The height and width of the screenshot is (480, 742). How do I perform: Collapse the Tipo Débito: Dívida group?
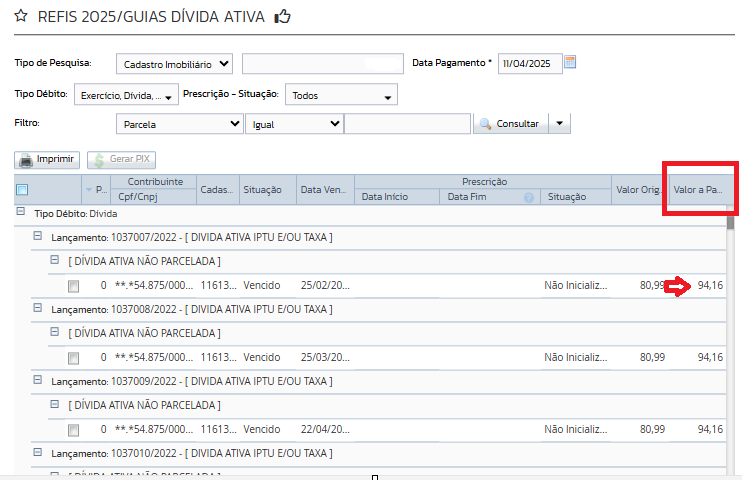(x=21, y=211)
